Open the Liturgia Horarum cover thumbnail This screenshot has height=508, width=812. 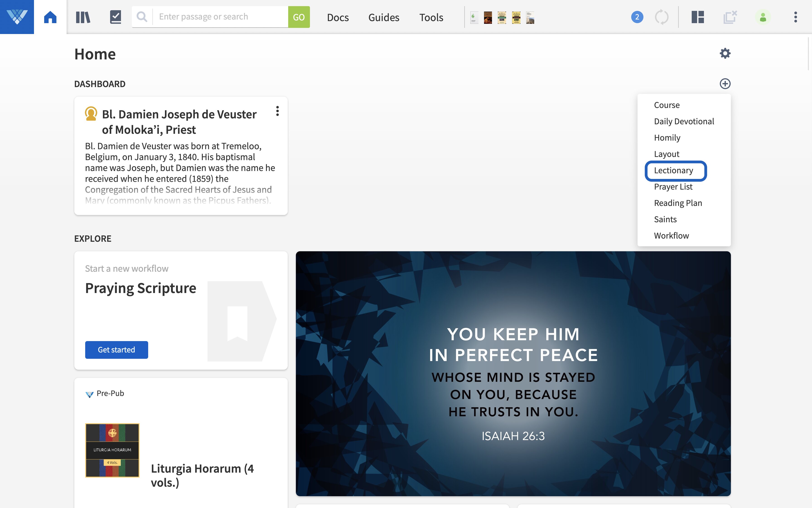click(112, 450)
